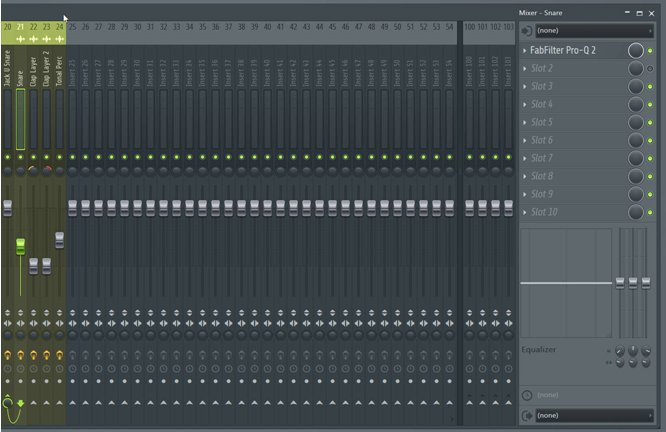
Task: Click the audio input icon beside (none)
Action: [x=527, y=31]
